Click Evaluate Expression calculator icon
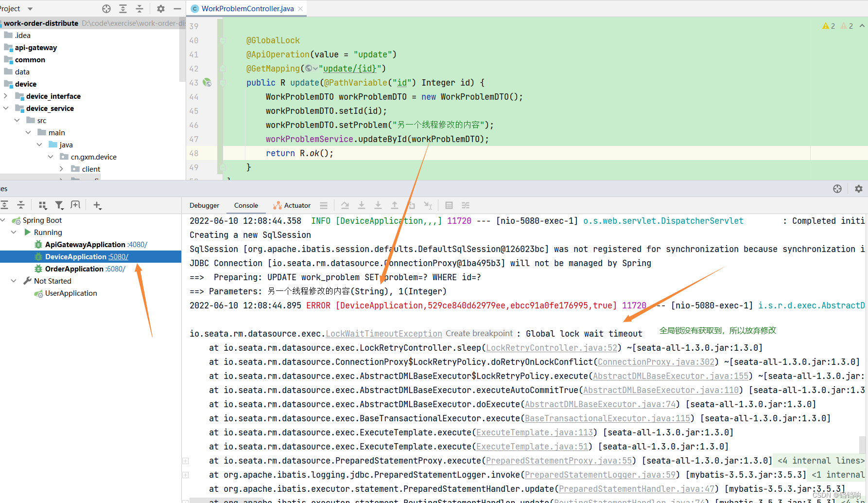The image size is (868, 503). (x=449, y=205)
